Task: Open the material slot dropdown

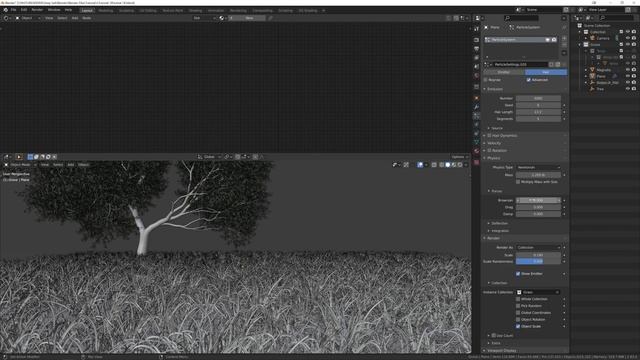Action: click(204, 18)
